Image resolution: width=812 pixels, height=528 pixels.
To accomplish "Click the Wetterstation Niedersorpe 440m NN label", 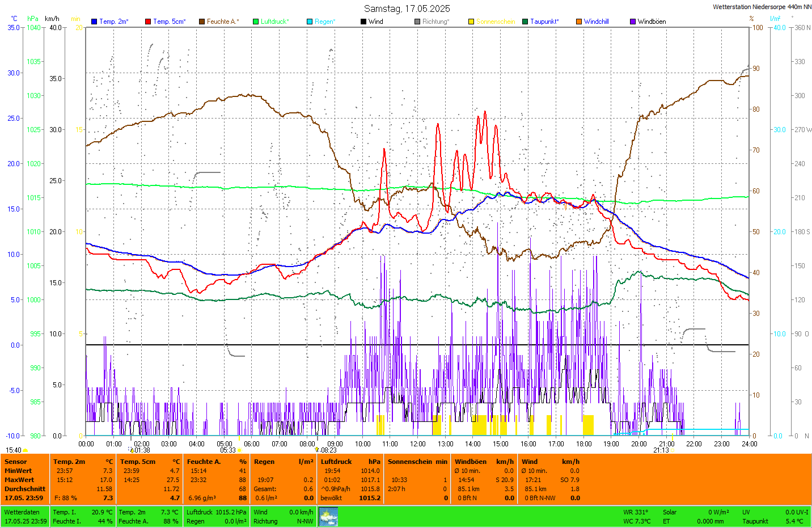I will (x=762, y=7).
